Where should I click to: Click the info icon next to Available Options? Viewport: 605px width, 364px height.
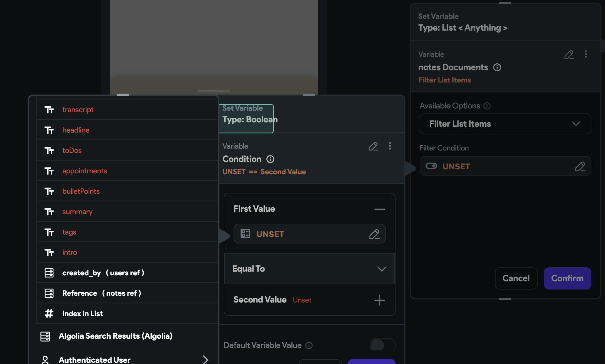(x=487, y=106)
